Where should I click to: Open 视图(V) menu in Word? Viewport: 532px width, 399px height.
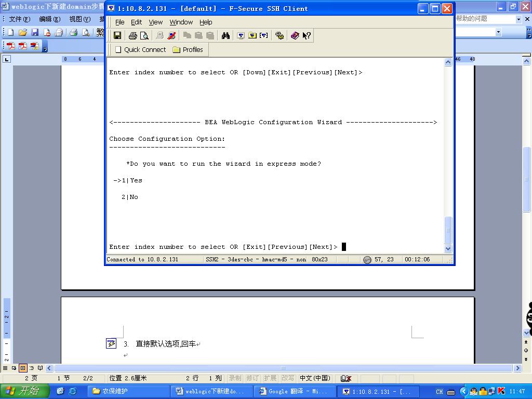point(80,19)
